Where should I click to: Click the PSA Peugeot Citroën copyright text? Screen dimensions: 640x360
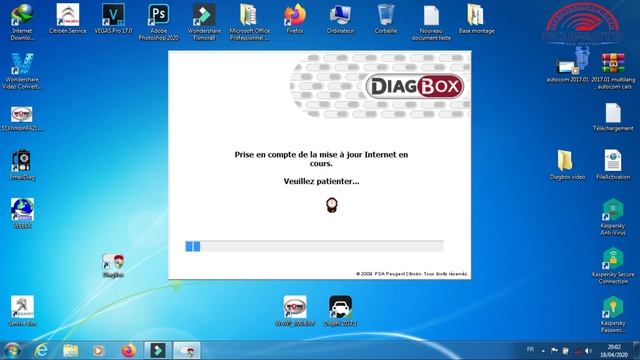coord(412,274)
